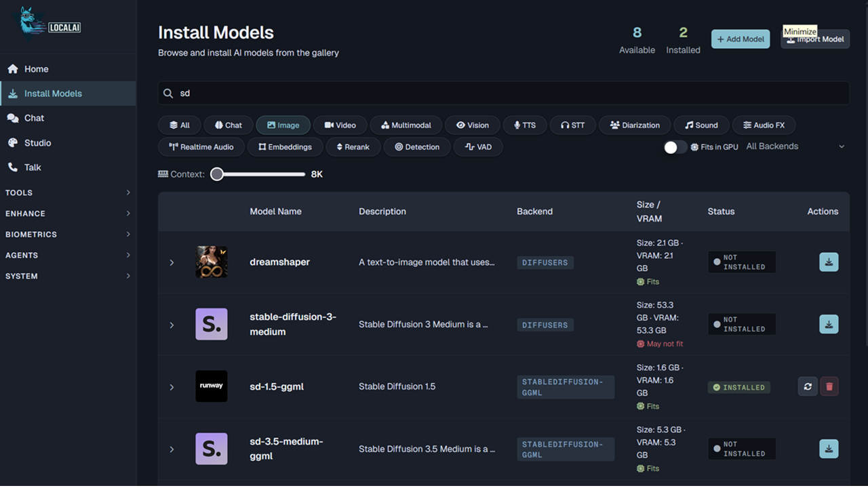Expand the TOOLS sidebar section

68,192
